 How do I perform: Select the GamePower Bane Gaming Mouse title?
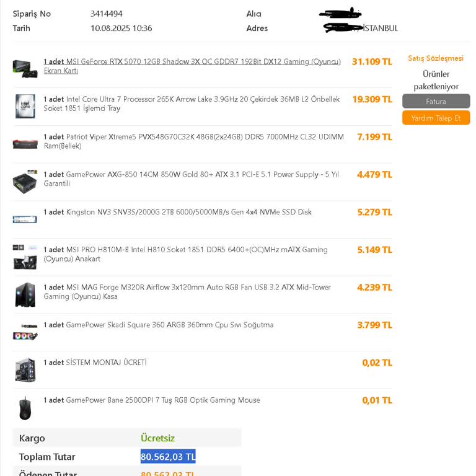coord(152,400)
